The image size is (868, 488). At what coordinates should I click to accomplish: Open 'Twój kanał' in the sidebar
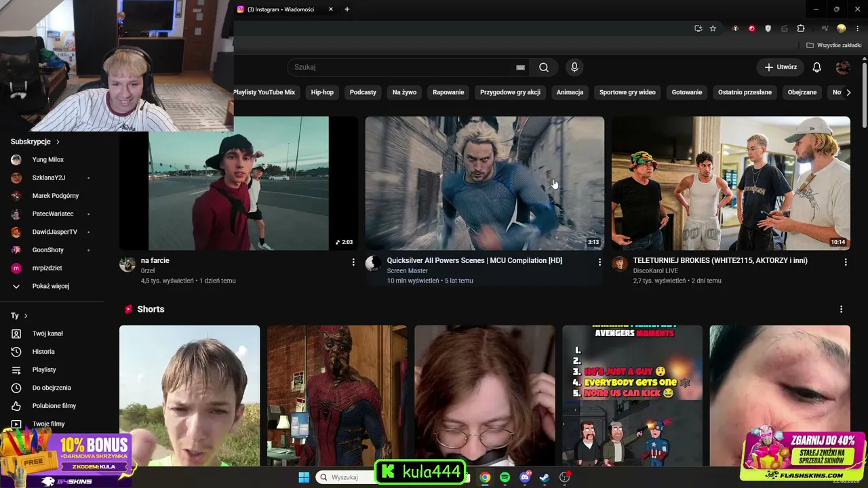[47, 333]
